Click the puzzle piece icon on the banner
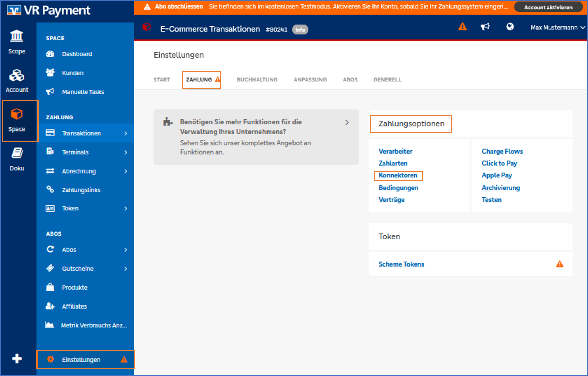This screenshot has width=588, height=376. [x=167, y=121]
